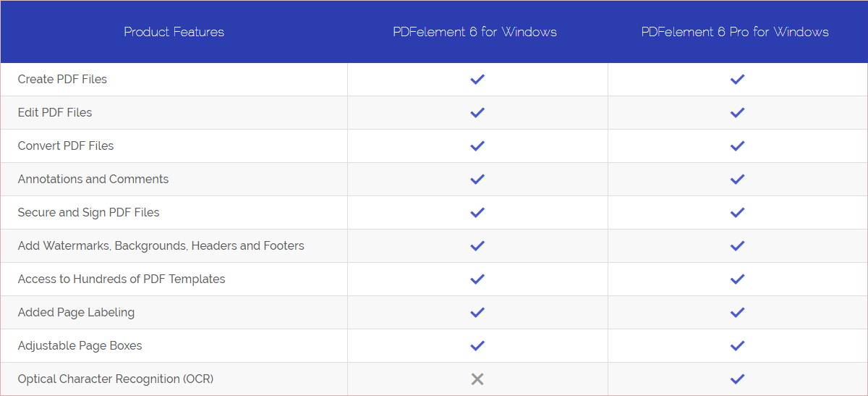This screenshot has width=868, height=396.
Task: Click Secure and Sign checkmark for standard version
Action: pos(477,213)
